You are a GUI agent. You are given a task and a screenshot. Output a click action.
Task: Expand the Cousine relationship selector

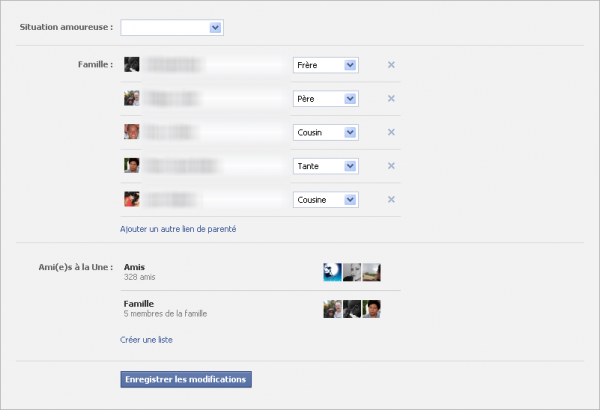pos(325,199)
